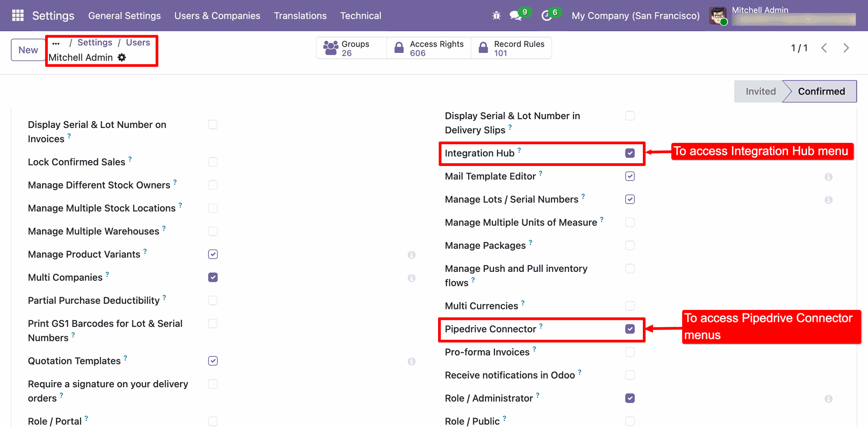Open My Company (San Francisco) switcher

[x=636, y=16]
